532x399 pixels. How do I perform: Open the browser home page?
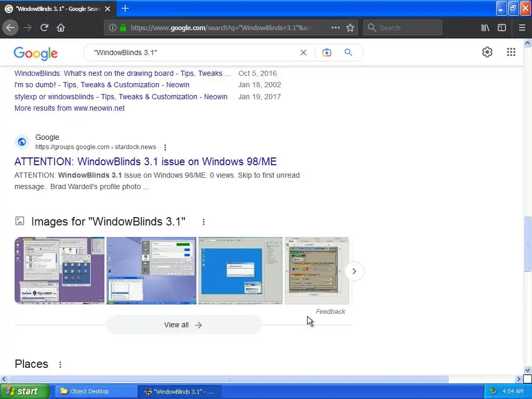coord(61,28)
